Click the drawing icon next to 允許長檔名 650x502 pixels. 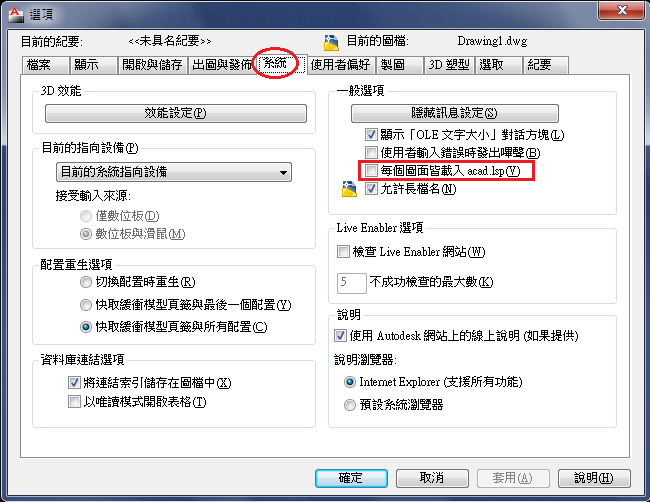349,189
